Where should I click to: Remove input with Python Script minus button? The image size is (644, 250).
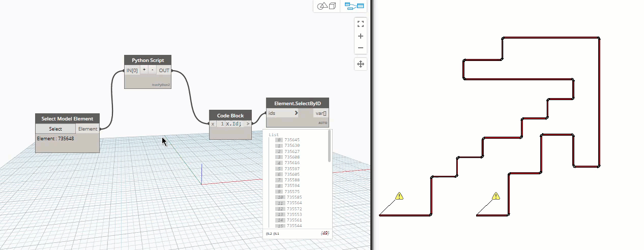click(x=152, y=70)
